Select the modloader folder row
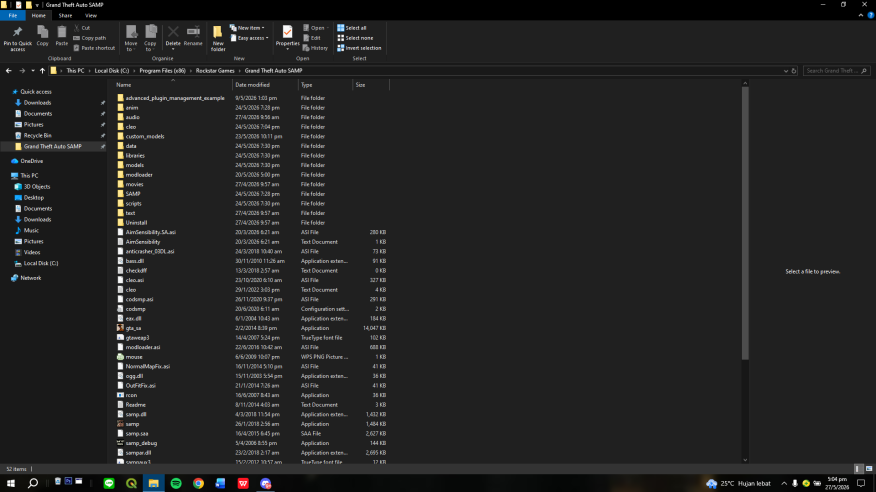Image resolution: width=876 pixels, height=492 pixels. coord(251,175)
